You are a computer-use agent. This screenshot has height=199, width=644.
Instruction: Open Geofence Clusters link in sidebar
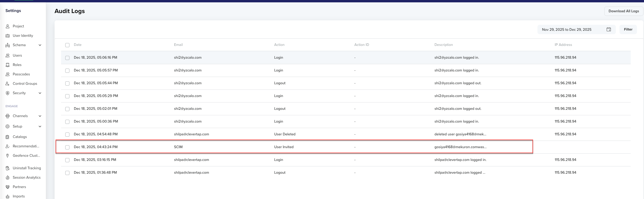26,156
